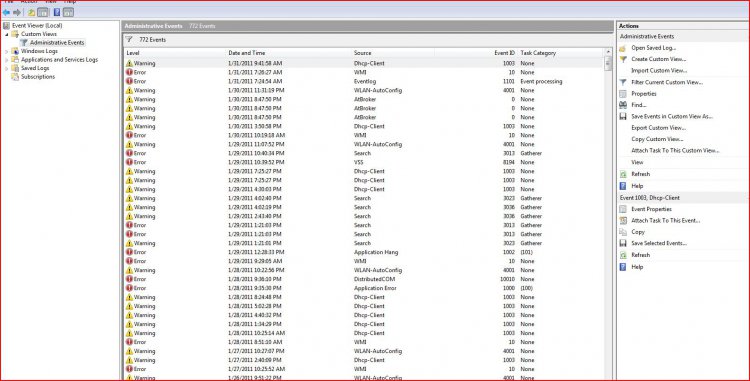The image size is (750, 381).
Task: Click the Back arrow in the toolbar
Action: (6, 12)
